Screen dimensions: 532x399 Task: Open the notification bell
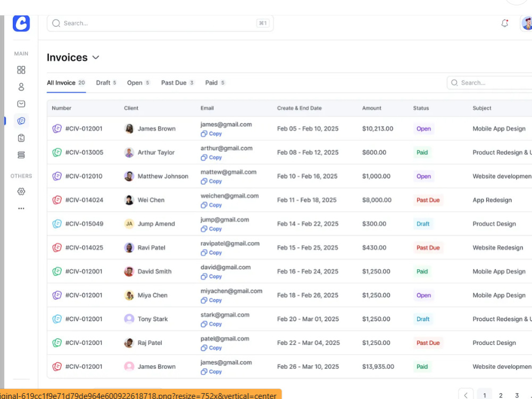504,23
